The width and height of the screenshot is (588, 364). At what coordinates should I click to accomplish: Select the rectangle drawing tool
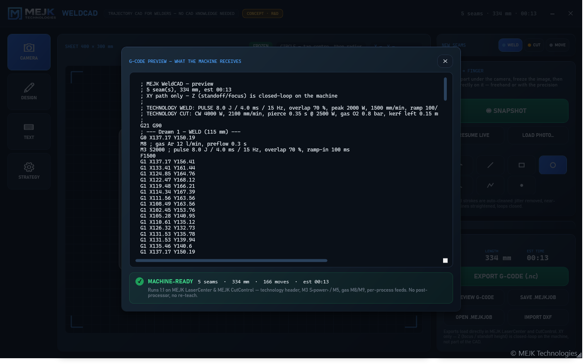522,165
